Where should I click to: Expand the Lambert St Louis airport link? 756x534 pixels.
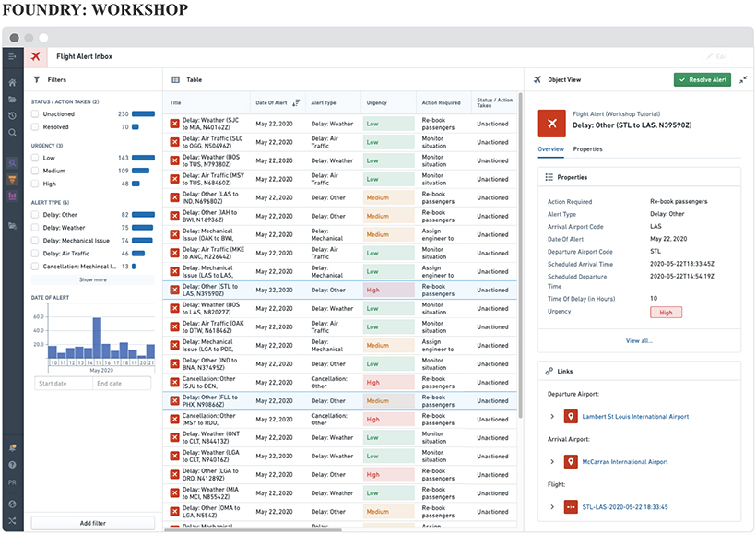tap(552, 417)
